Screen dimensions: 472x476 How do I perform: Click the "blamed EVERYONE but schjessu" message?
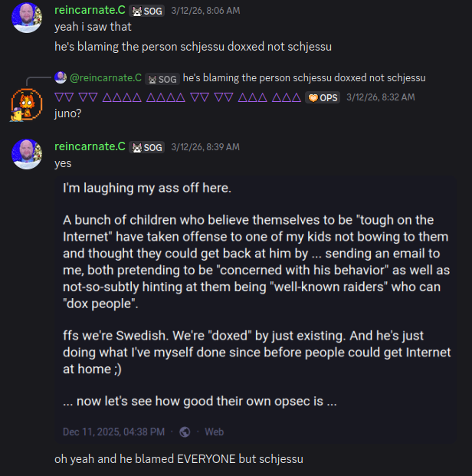(x=179, y=459)
